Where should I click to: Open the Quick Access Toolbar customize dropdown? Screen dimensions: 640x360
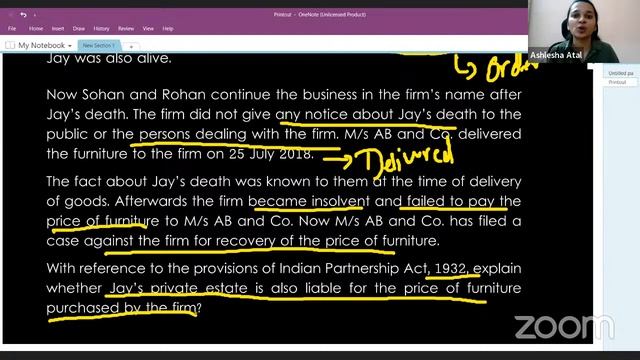coord(35,15)
